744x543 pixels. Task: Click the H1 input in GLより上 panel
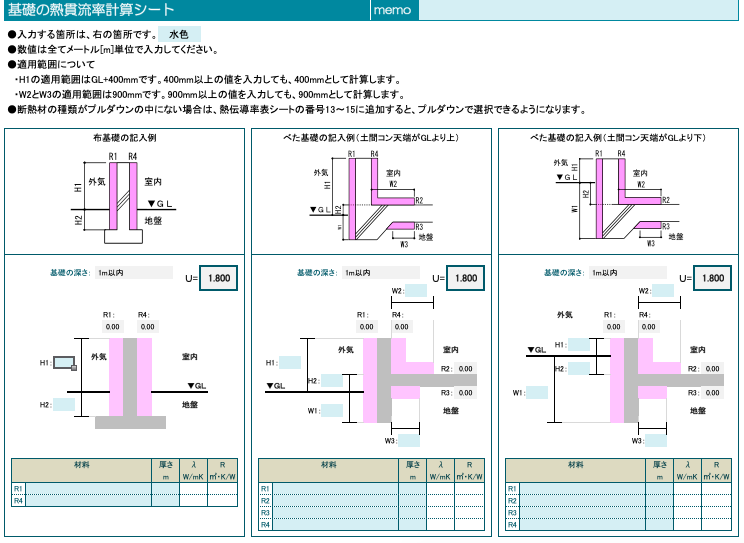coord(290,363)
